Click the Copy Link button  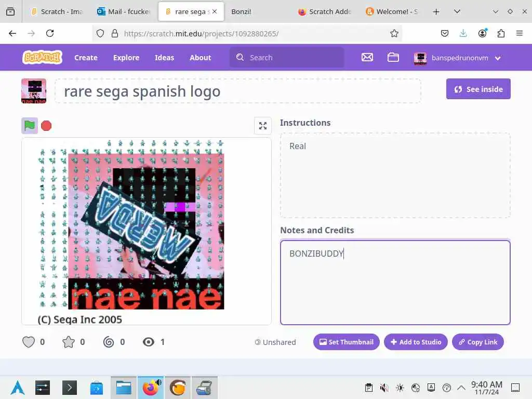tap(478, 342)
